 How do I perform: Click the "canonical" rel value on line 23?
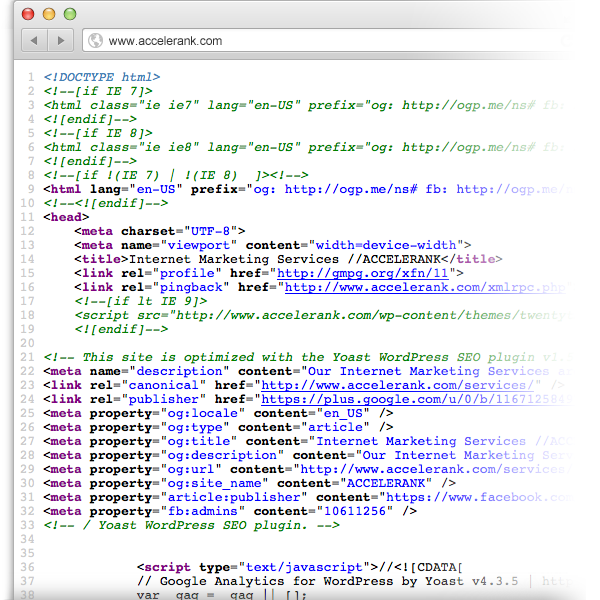[163, 385]
